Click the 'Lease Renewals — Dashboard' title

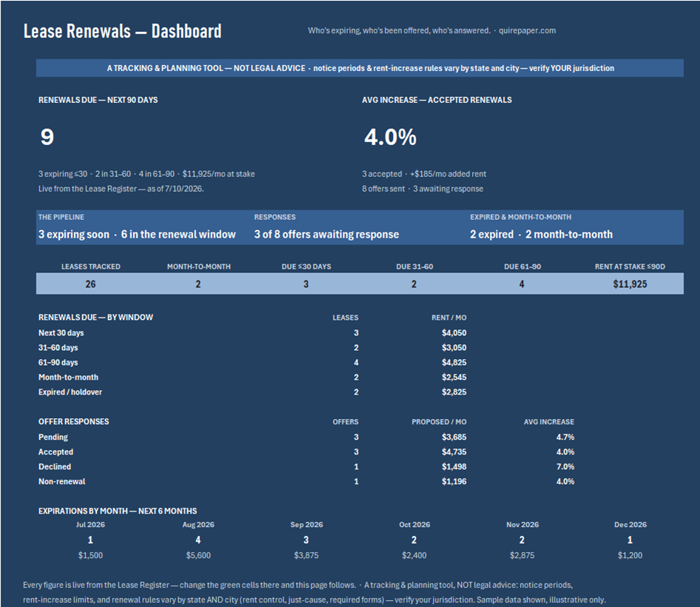pyautogui.click(x=122, y=31)
